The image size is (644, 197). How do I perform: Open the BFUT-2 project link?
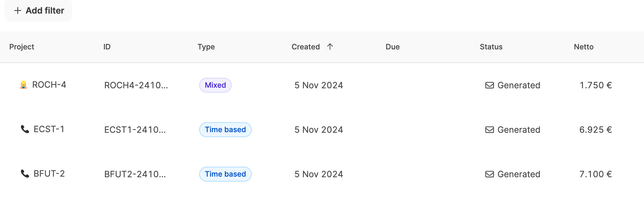(x=49, y=174)
